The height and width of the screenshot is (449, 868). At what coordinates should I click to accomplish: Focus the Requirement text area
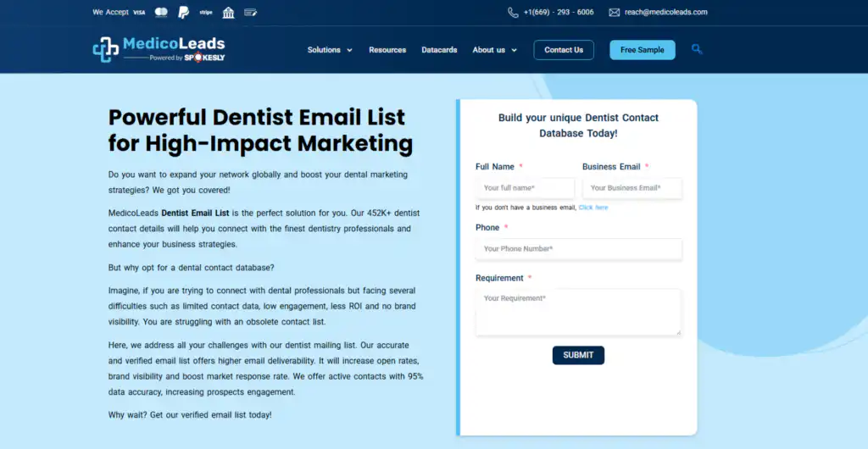coord(578,312)
